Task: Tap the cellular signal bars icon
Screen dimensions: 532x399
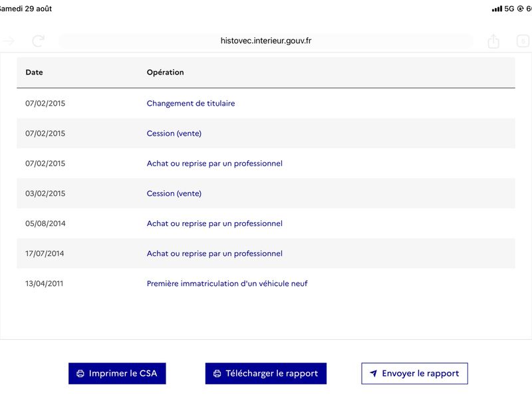Action: [x=497, y=9]
